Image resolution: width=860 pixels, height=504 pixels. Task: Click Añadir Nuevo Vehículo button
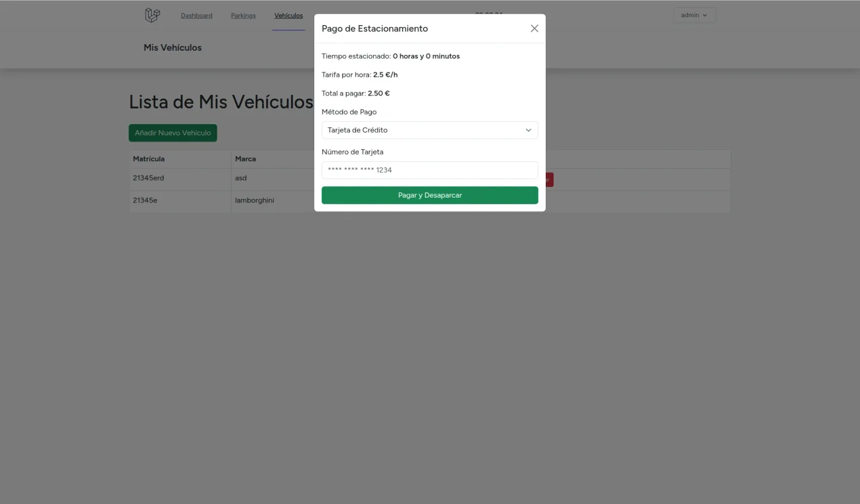173,133
